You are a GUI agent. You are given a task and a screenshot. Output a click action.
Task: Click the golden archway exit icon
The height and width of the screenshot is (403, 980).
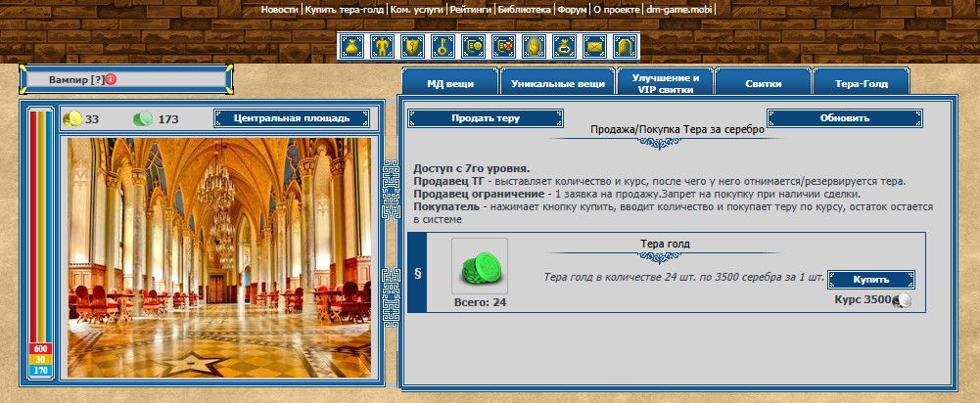625,46
